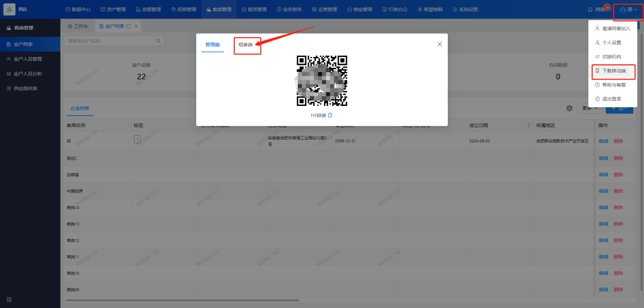Click the 2024-09-03 date cell

[479, 141]
